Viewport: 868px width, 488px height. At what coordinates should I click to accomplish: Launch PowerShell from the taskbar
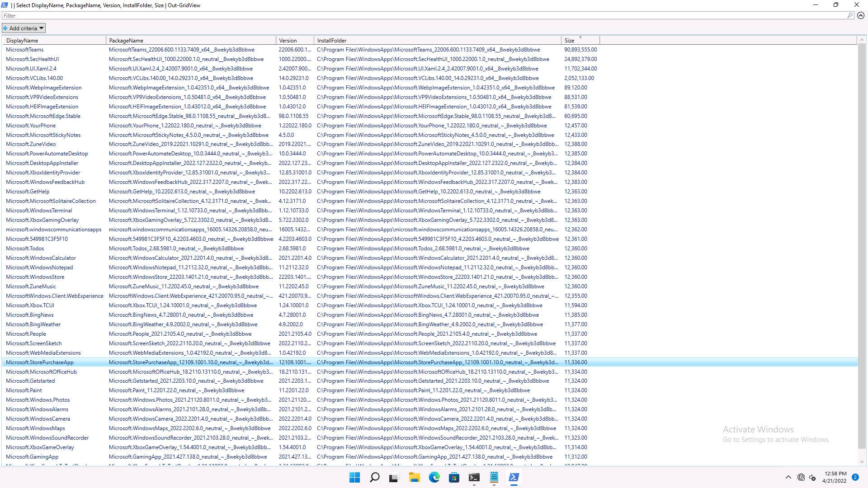pyautogui.click(x=514, y=477)
